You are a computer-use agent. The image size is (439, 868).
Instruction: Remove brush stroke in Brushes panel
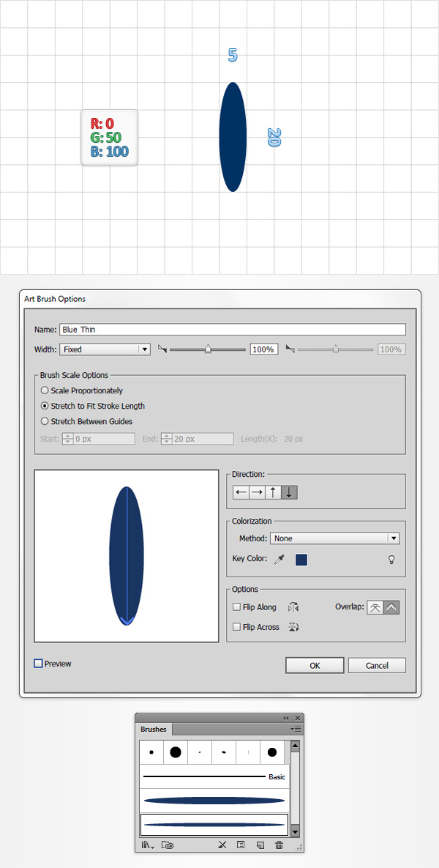222,845
